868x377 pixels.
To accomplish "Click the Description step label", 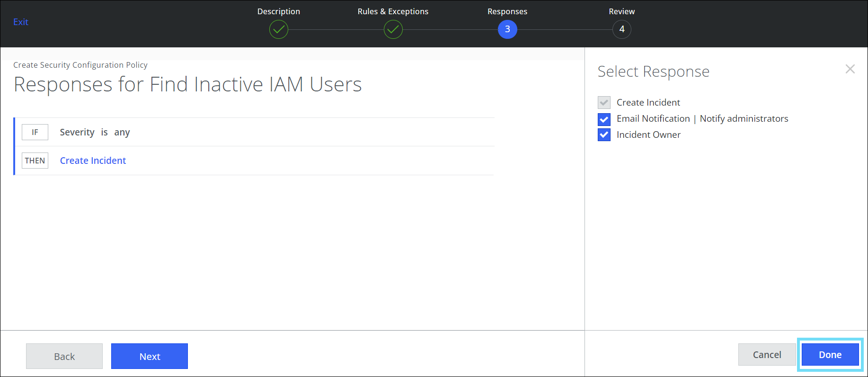I will 279,11.
